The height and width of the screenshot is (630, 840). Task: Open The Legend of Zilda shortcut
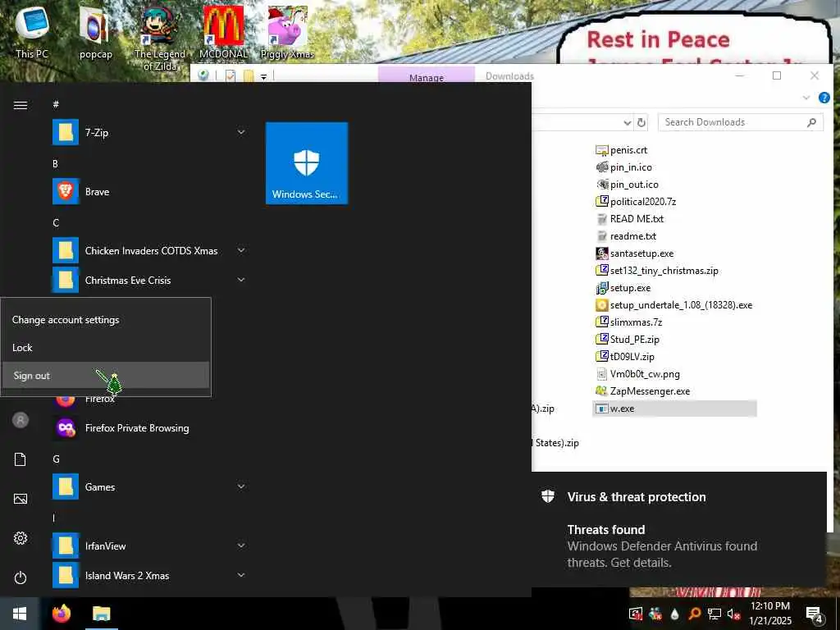[x=160, y=38]
